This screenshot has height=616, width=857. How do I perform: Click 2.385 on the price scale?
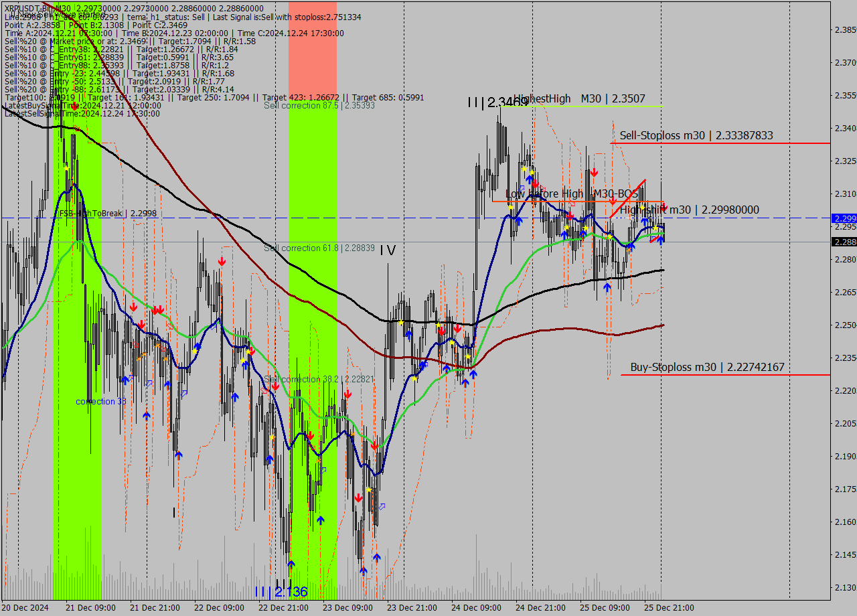tap(845, 29)
